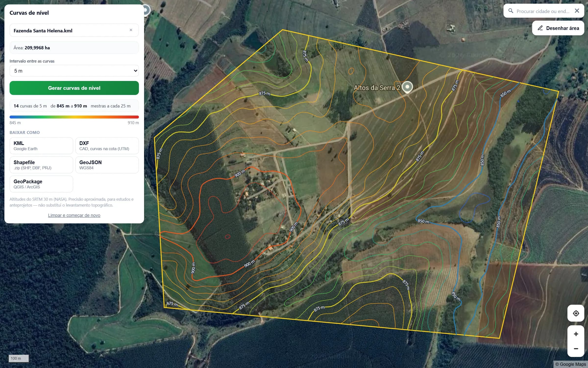Remove the Fazenda Santa Helena.kml file
The height and width of the screenshot is (368, 588).
pyautogui.click(x=131, y=30)
